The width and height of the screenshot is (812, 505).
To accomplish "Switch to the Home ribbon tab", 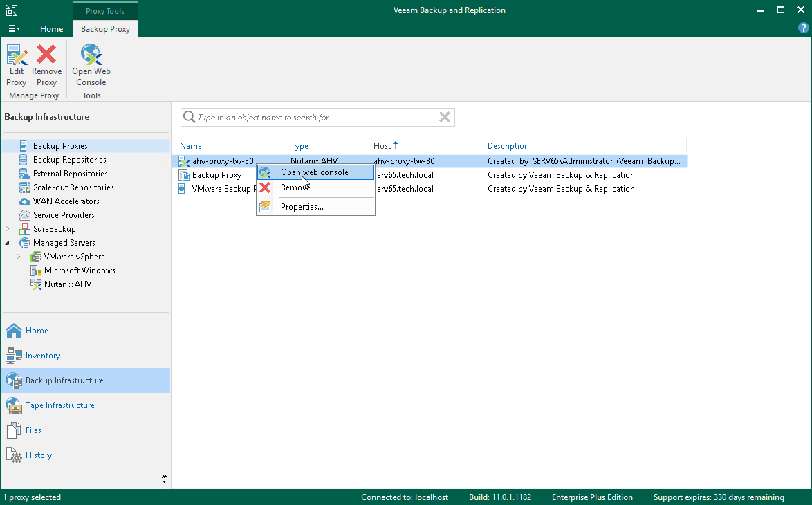I will (52, 29).
